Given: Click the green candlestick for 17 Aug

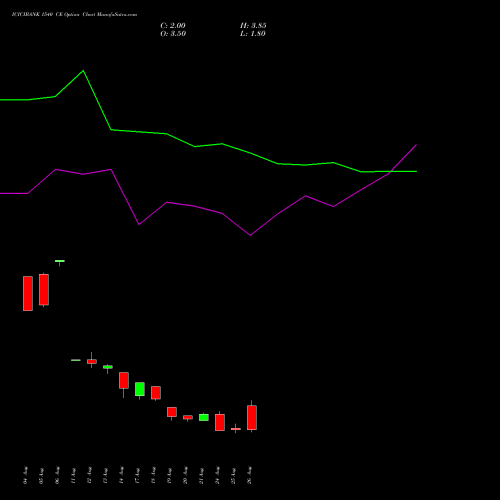Looking at the screenshot, I should (x=140, y=389).
